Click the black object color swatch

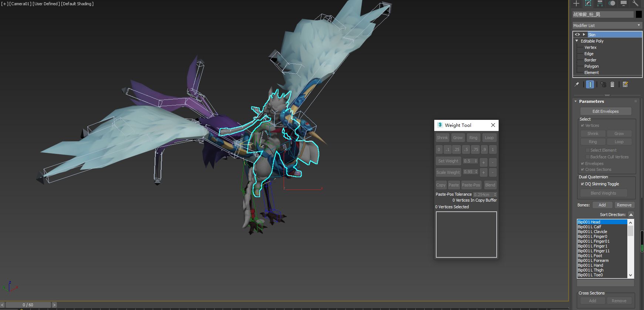[x=639, y=14]
